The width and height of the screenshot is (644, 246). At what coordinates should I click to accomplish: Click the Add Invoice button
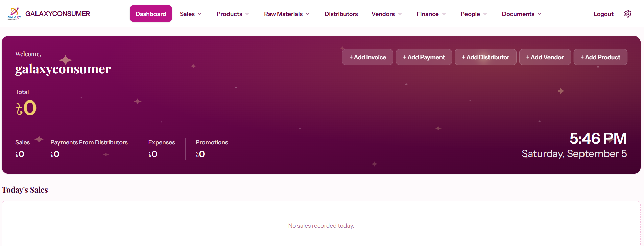(x=367, y=57)
